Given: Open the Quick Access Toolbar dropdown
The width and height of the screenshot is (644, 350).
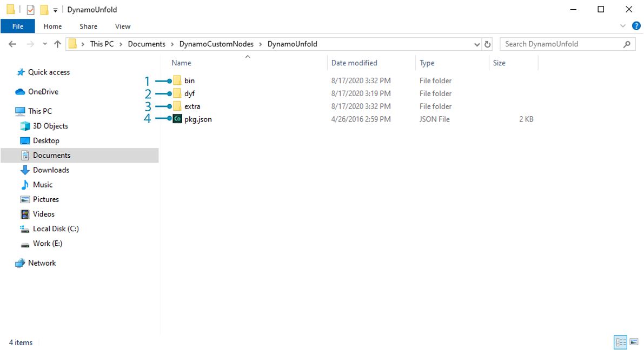Looking at the screenshot, I should click(x=55, y=10).
